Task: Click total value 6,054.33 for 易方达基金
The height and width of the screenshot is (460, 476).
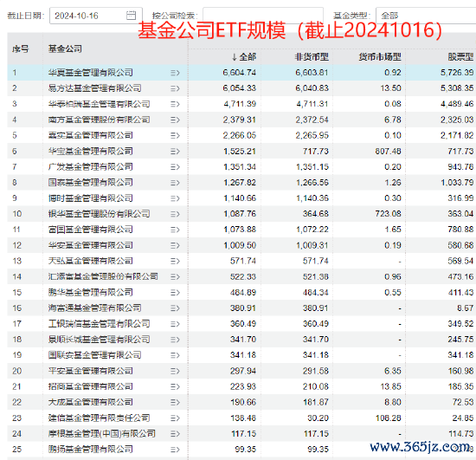Action: coord(240,88)
